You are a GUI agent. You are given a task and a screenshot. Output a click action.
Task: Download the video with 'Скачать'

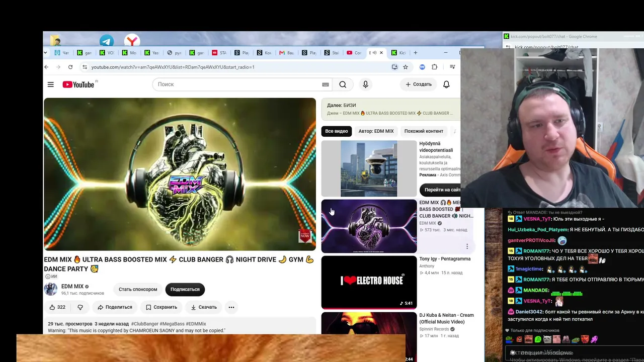tap(204, 307)
